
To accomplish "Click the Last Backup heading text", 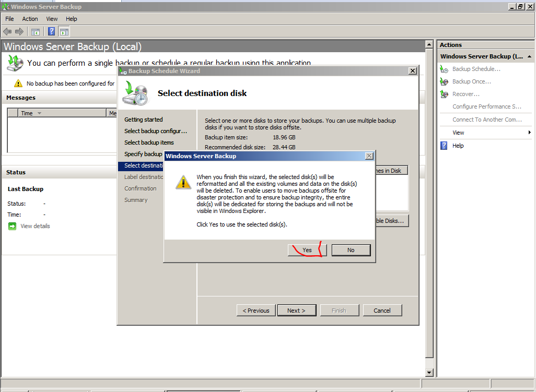I will (x=26, y=189).
